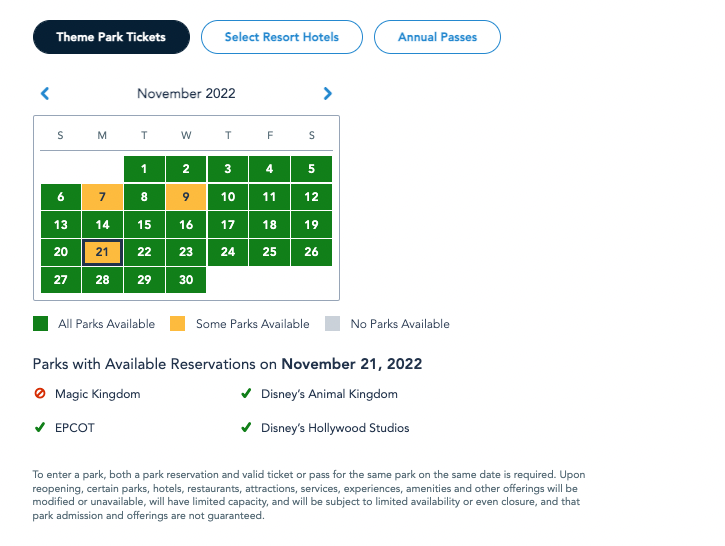Go to previous month using left arrow
725x546 pixels.
pyautogui.click(x=45, y=94)
